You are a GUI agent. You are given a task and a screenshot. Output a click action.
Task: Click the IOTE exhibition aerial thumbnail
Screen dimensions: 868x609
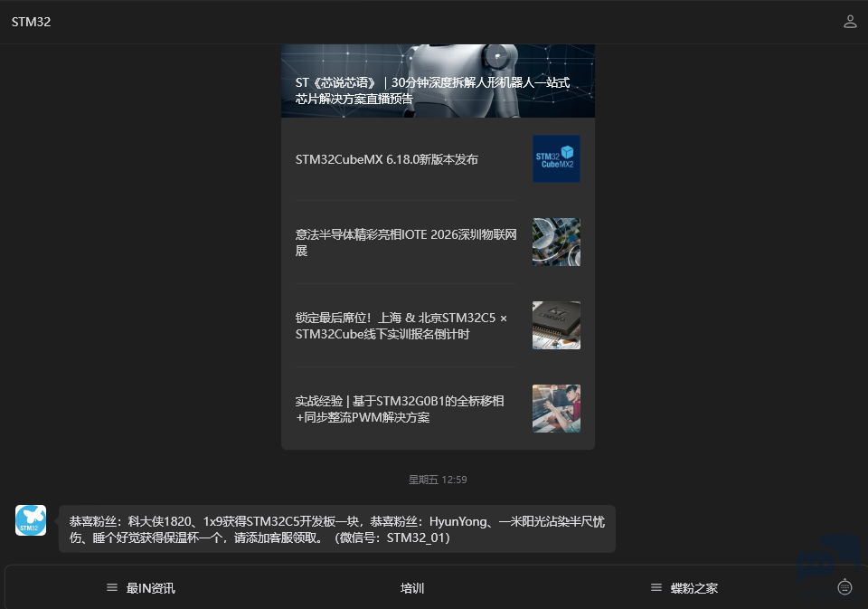pyautogui.click(x=556, y=243)
